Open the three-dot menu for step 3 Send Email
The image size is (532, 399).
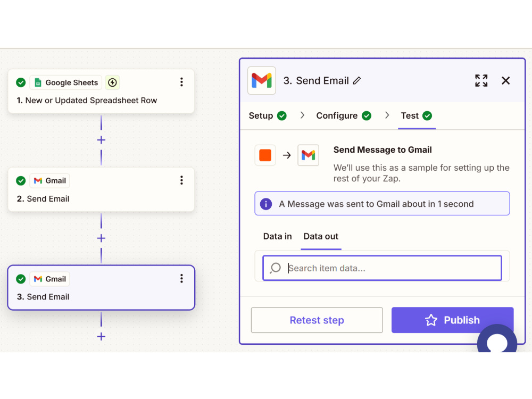click(x=181, y=279)
